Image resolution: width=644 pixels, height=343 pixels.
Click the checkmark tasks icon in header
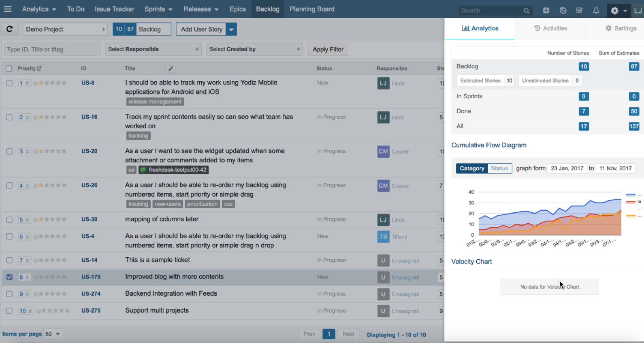[579, 11]
